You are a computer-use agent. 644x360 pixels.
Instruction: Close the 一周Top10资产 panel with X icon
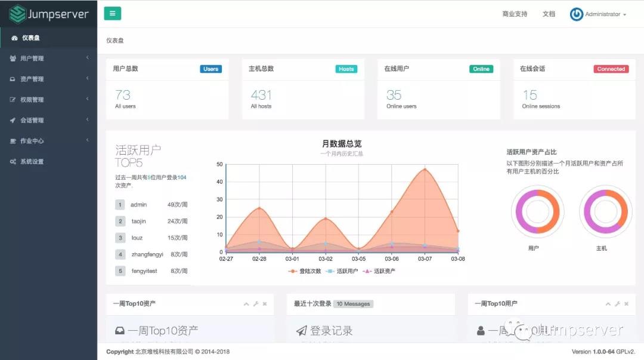coord(265,304)
